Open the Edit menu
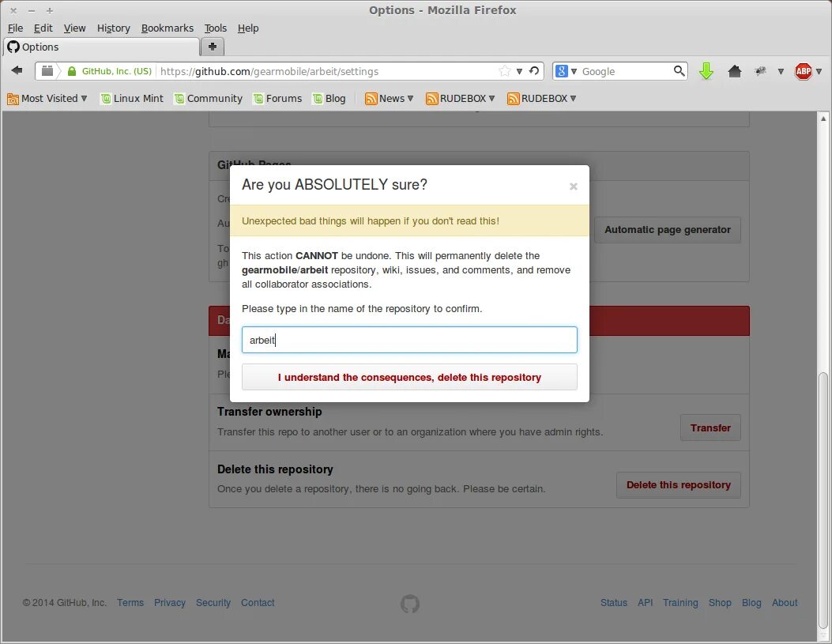Image resolution: width=832 pixels, height=644 pixels. pos(43,28)
